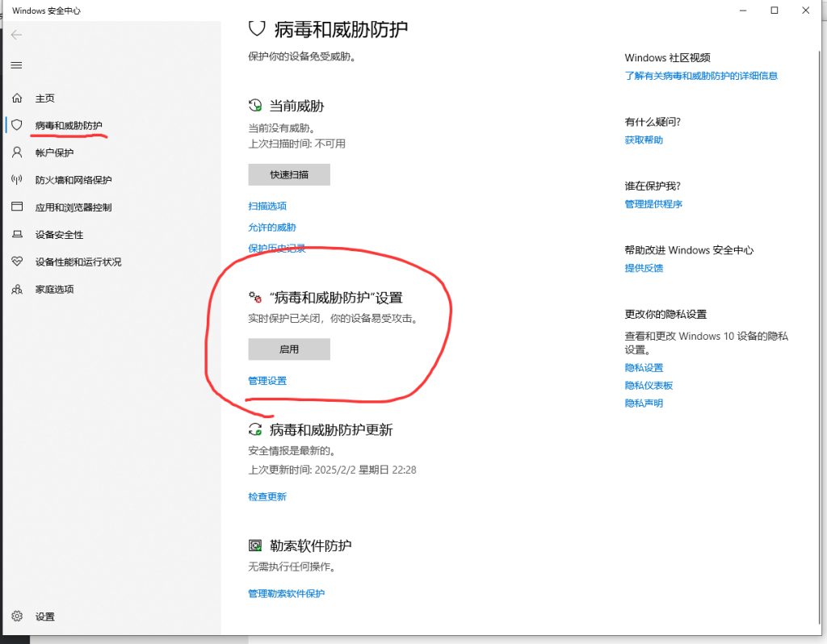Click the 上次扫描时间: 不可用 text
This screenshot has height=644, width=827.
[297, 144]
